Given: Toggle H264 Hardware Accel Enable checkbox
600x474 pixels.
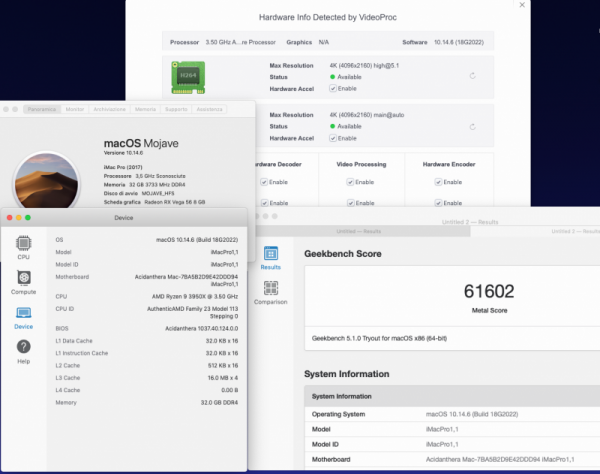Looking at the screenshot, I should (333, 89).
